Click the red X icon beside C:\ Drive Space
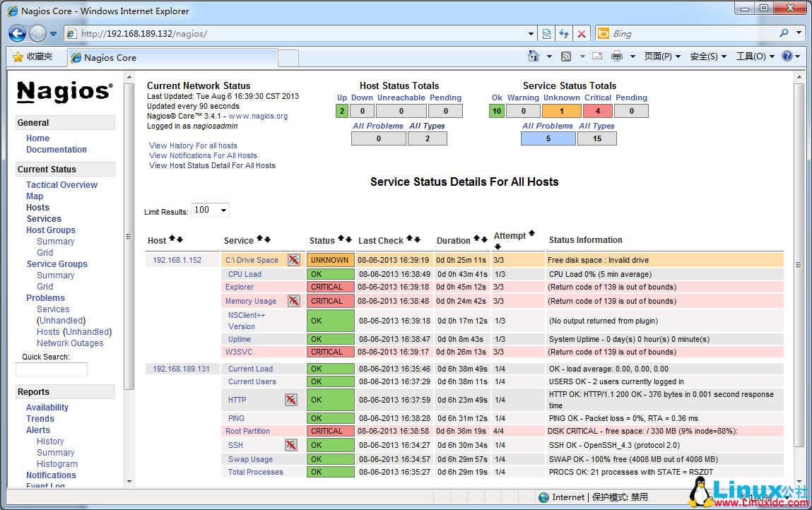 tap(294, 259)
